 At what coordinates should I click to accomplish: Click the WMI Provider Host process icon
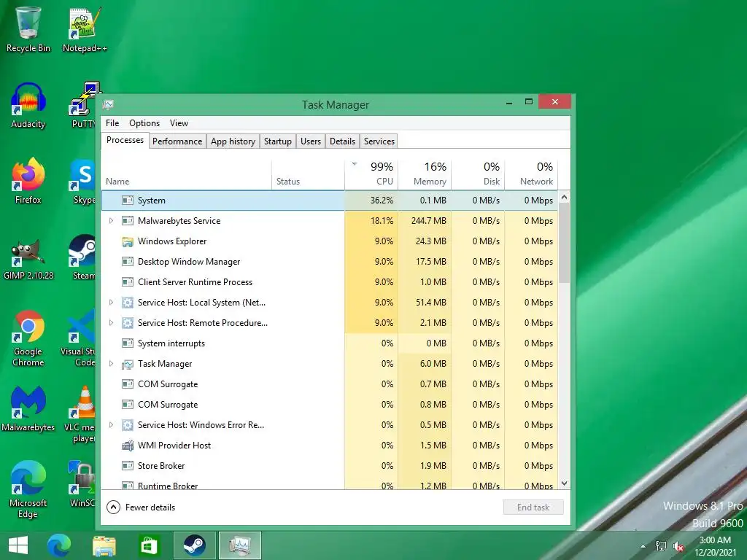coord(127,446)
